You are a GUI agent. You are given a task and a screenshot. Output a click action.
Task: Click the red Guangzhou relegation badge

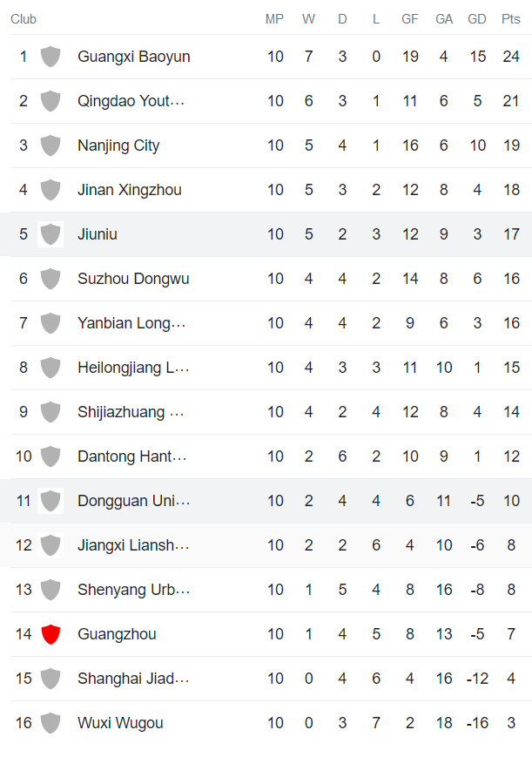pyautogui.click(x=50, y=634)
